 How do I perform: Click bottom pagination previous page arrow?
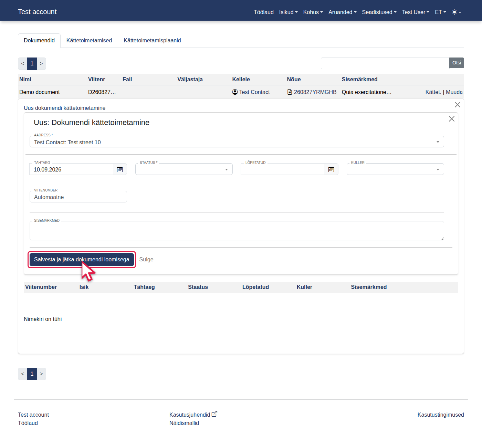coord(23,374)
